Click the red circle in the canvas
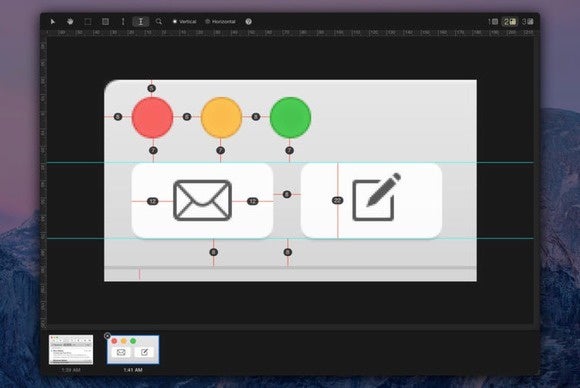The height and width of the screenshot is (388, 580). (x=152, y=118)
